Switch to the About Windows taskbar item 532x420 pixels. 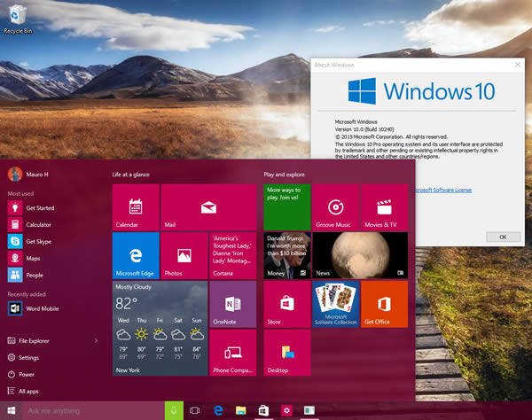pyautogui.click(x=309, y=411)
